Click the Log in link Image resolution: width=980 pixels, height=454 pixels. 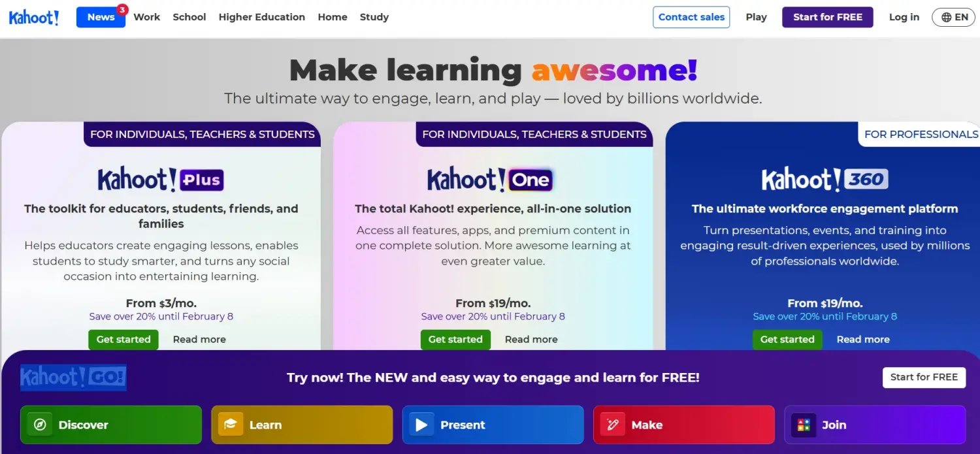(904, 17)
